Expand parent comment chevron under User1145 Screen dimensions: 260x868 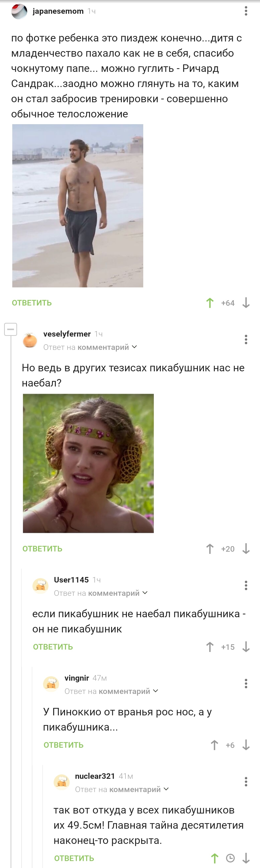(145, 593)
